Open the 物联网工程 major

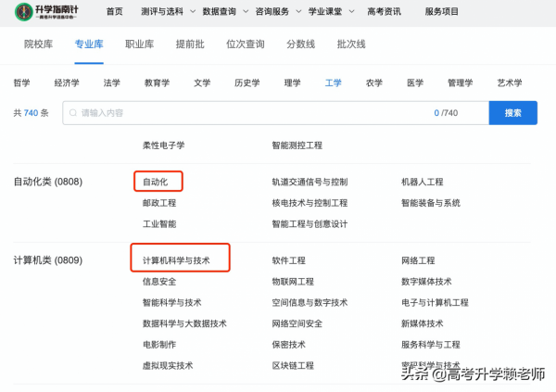click(293, 282)
